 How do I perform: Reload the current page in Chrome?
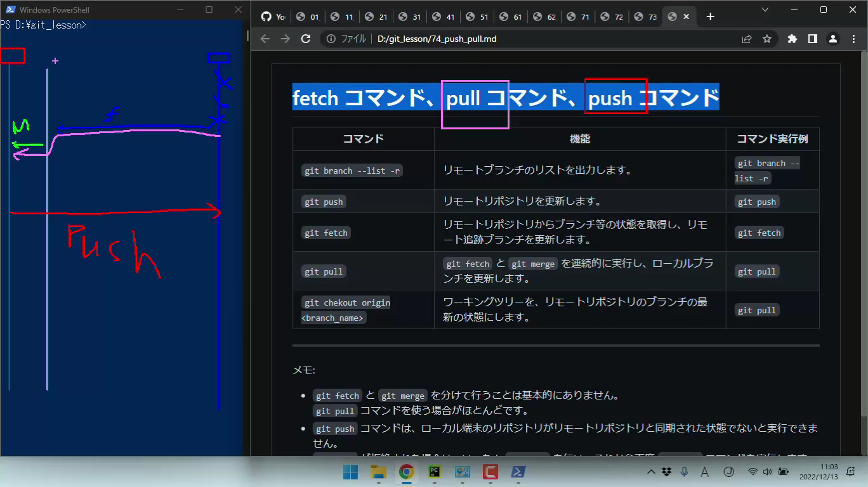[x=305, y=39]
